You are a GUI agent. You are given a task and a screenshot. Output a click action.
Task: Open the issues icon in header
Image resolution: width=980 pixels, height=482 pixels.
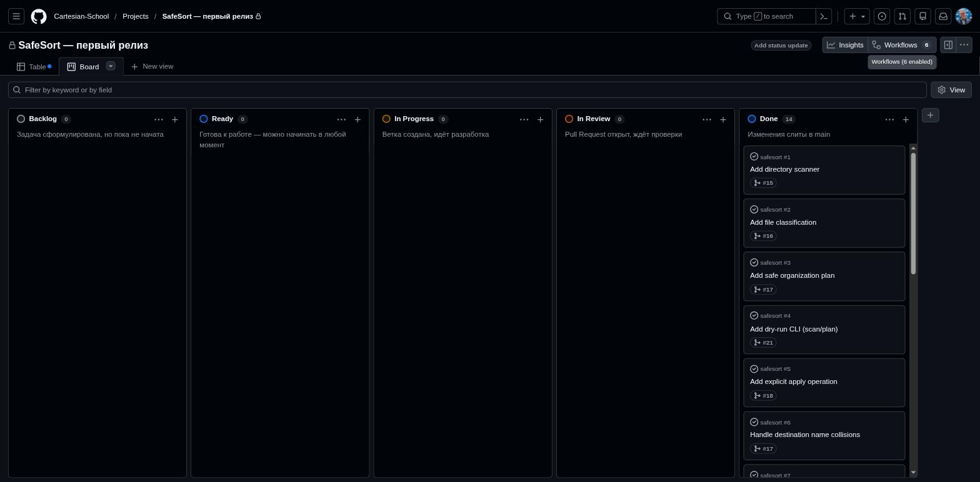coord(882,16)
